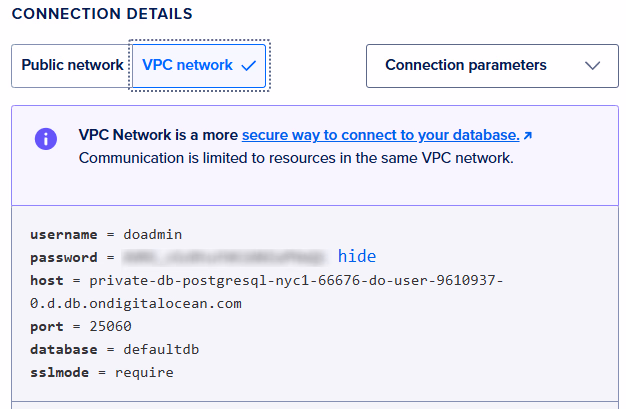Click the external link arrow icon
This screenshot has width=626, height=409.
click(528, 134)
